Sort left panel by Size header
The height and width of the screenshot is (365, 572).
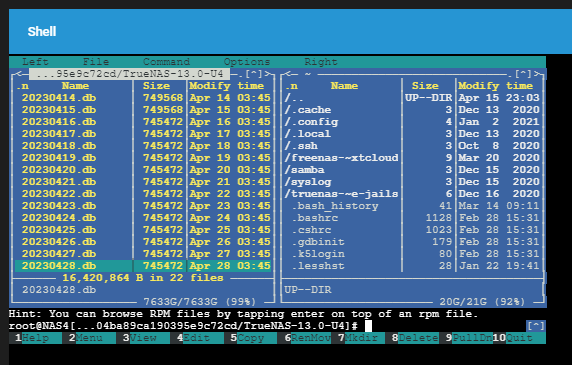pyautogui.click(x=156, y=86)
